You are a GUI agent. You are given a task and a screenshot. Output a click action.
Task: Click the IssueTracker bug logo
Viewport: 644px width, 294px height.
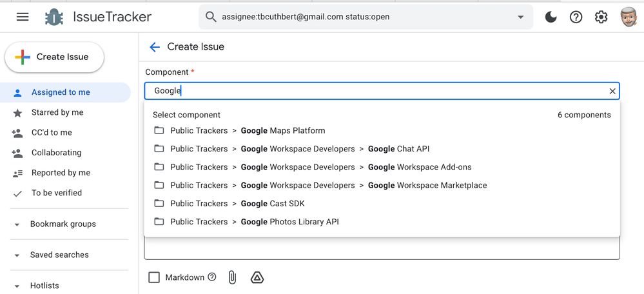click(54, 17)
